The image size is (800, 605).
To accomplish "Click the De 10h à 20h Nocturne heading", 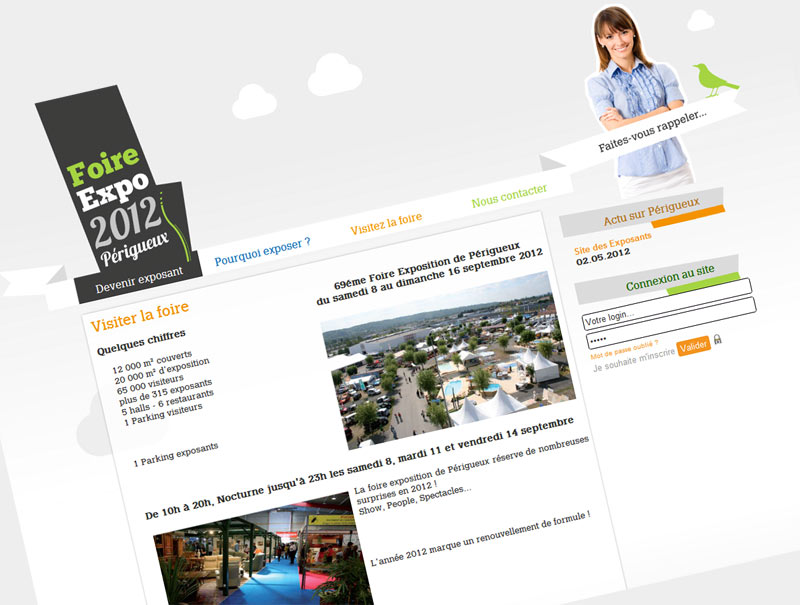I will point(359,468).
